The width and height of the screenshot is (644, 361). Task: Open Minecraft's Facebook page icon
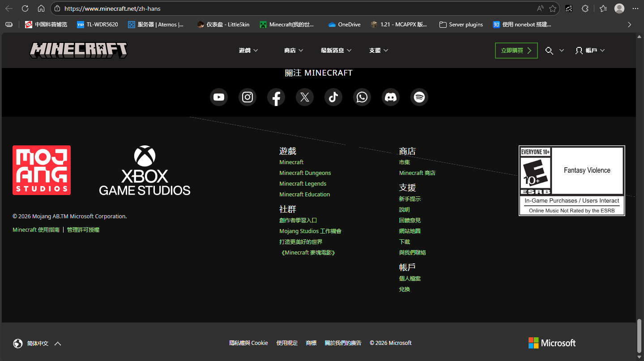pos(276,97)
